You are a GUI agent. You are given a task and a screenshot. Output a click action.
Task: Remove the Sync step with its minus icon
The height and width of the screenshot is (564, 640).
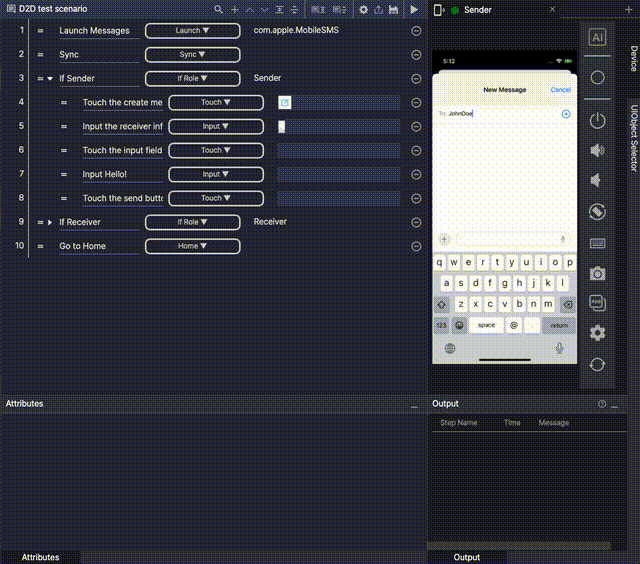coord(416,55)
